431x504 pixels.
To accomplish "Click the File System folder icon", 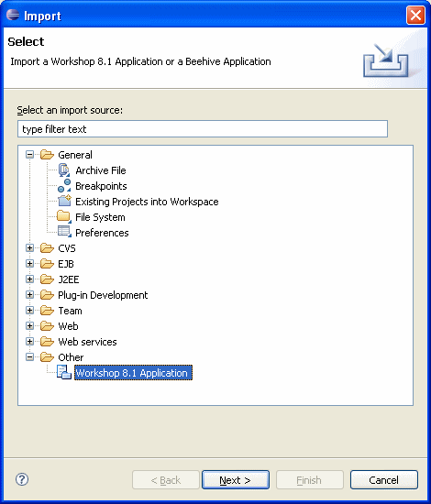I will tap(64, 216).
